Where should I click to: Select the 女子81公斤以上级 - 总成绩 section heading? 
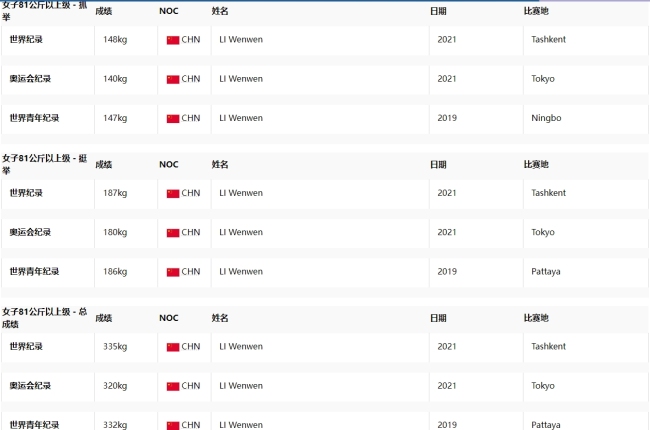coord(44,318)
